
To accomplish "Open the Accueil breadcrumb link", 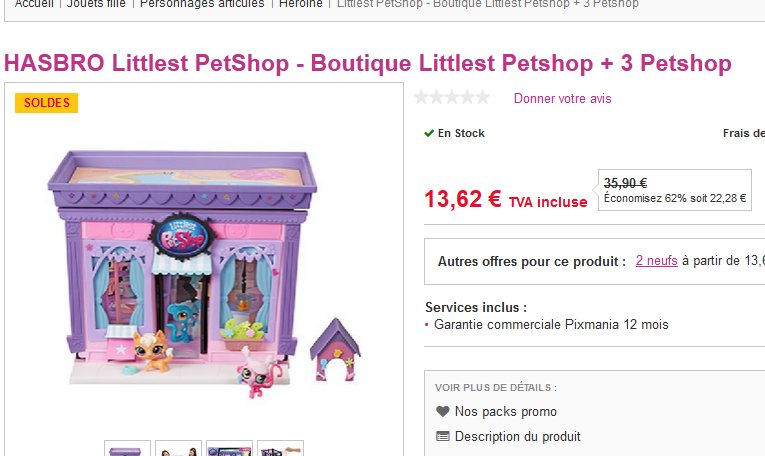I will pyautogui.click(x=33, y=4).
